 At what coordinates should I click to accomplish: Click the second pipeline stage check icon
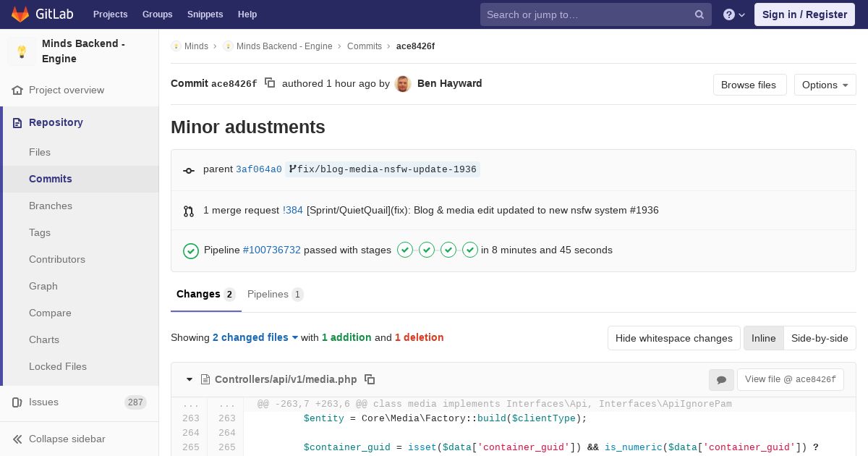click(427, 250)
